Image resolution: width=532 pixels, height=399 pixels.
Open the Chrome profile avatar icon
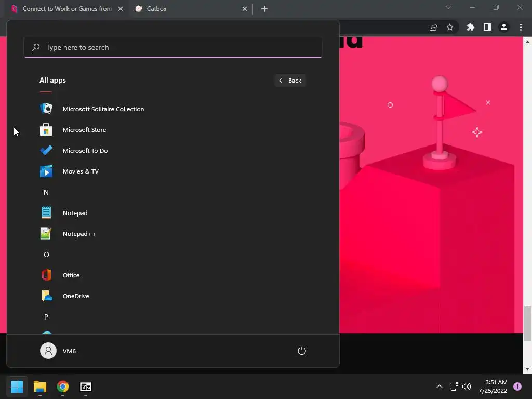pyautogui.click(x=504, y=27)
